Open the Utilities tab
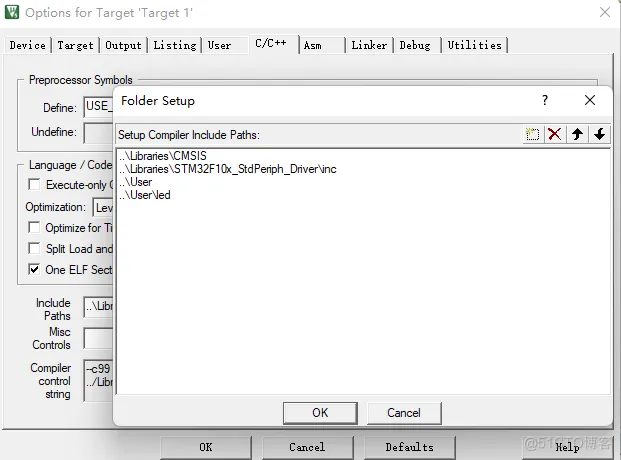This screenshot has width=621, height=460. 474,45
